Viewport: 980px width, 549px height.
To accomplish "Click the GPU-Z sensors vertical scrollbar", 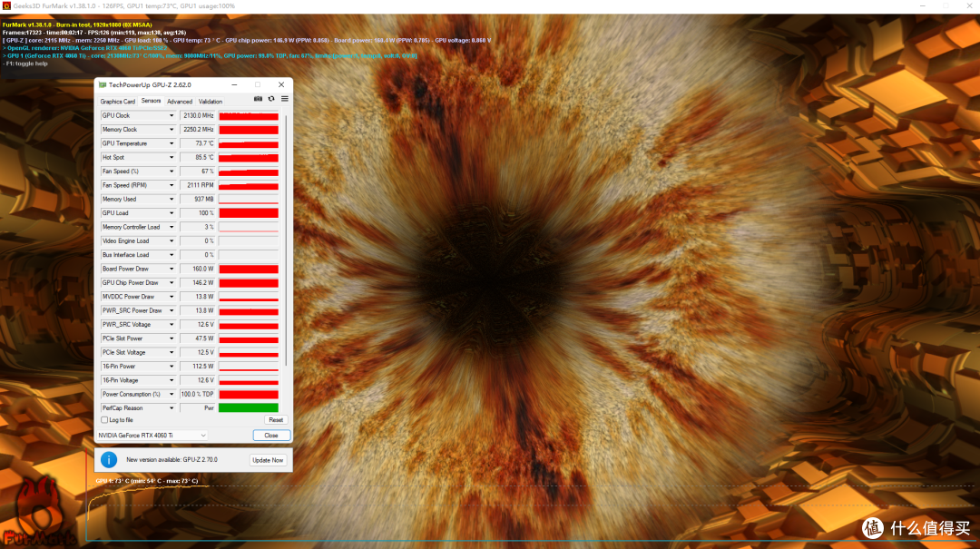I will point(286,240).
